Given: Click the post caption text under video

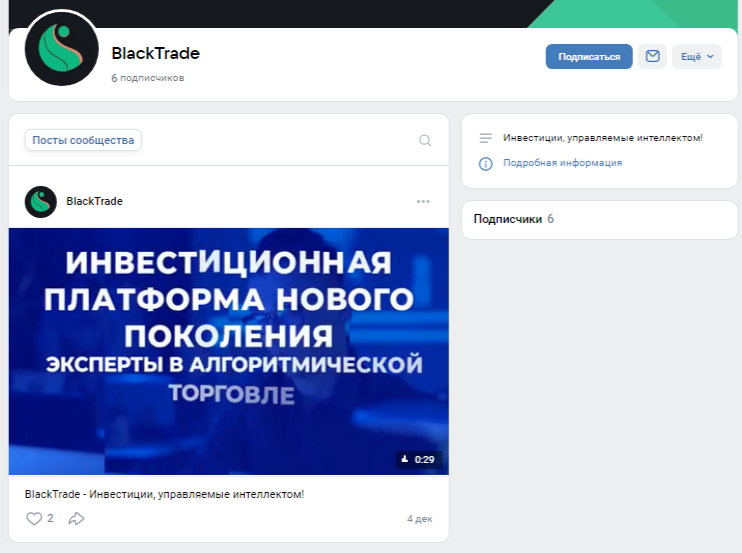Looking at the screenshot, I should click(x=164, y=494).
